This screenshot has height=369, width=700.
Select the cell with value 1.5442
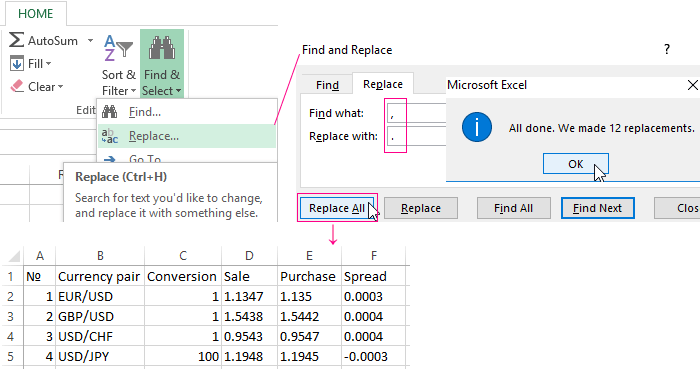pyautogui.click(x=309, y=316)
